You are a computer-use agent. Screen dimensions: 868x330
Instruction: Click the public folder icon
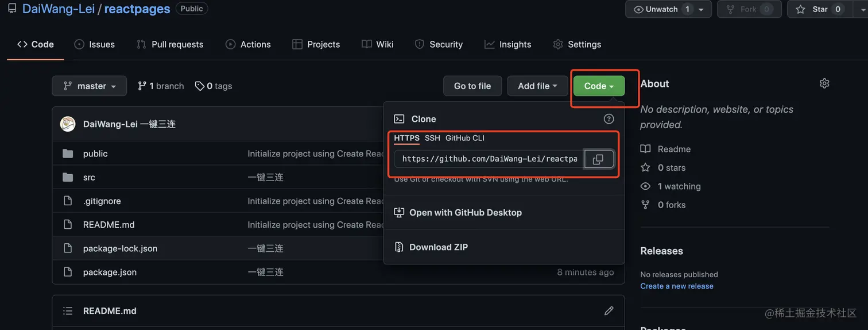point(68,154)
